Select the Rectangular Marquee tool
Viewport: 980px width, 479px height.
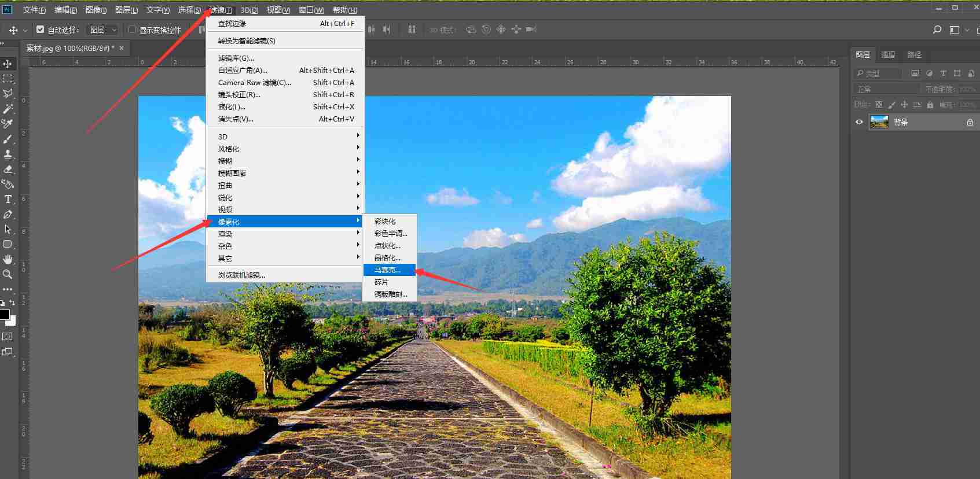8,79
